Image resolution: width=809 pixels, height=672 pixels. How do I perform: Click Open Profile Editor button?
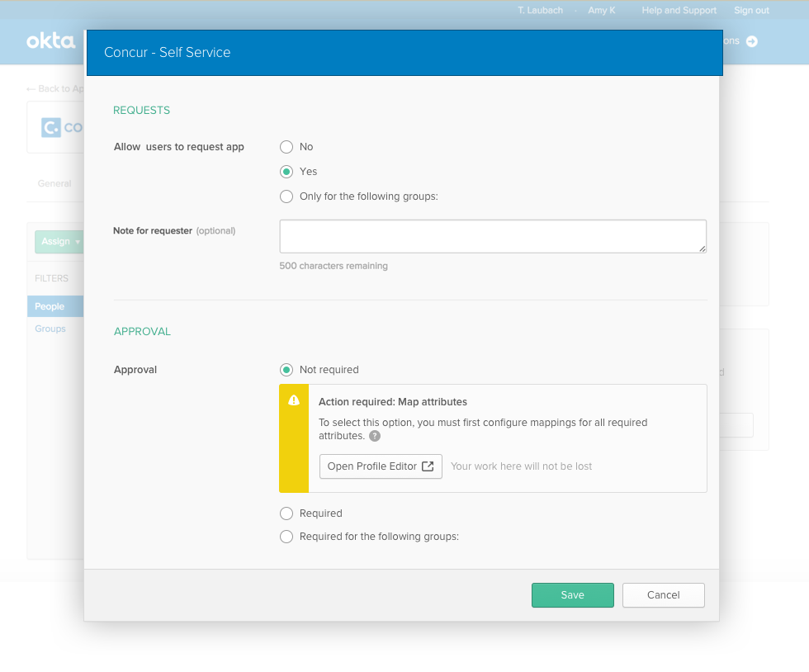(381, 466)
